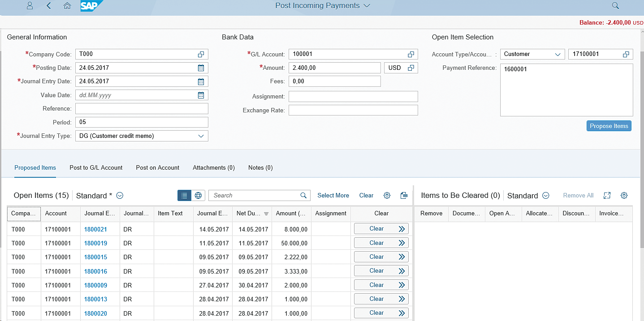This screenshot has width=644, height=321.
Task: Open Notes (0) tab
Action: pos(260,167)
